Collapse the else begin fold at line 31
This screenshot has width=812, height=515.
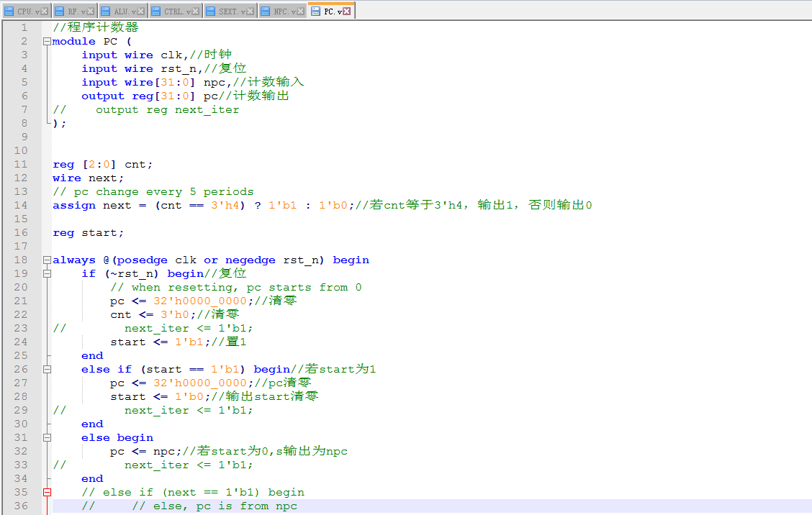47,437
